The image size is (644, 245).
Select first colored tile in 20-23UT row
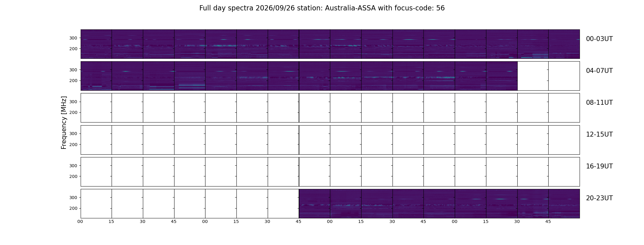(315, 204)
